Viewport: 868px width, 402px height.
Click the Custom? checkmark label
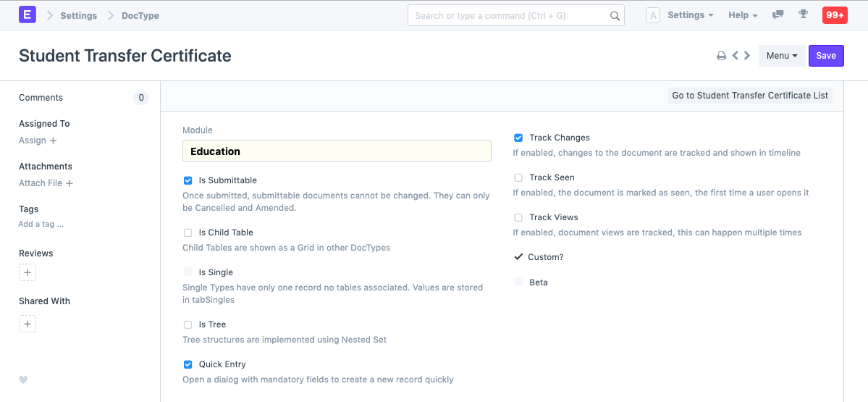point(545,257)
